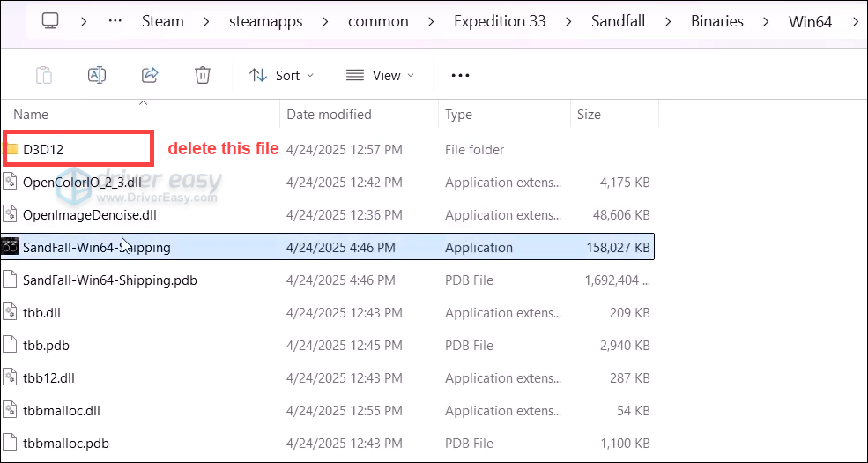Click the Share icon in toolbar
This screenshot has width=868, height=463.
pyautogui.click(x=150, y=76)
